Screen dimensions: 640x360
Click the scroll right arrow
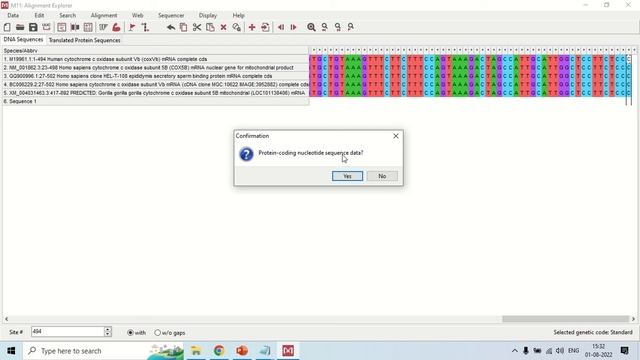(x=633, y=319)
